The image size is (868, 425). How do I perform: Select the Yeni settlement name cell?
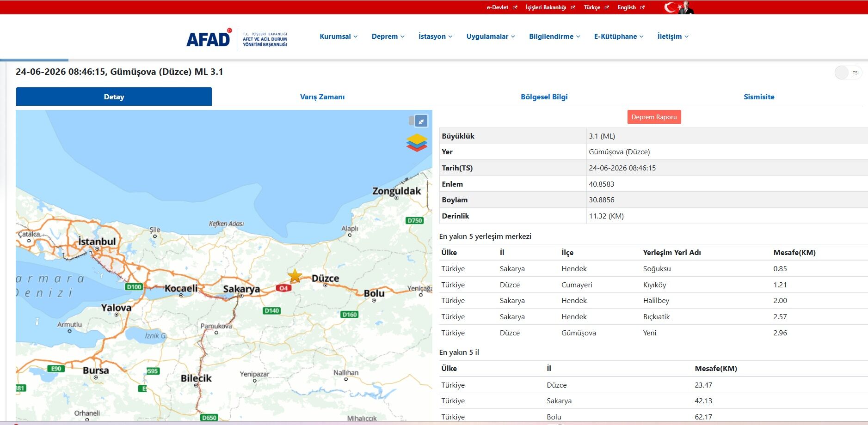pos(649,333)
